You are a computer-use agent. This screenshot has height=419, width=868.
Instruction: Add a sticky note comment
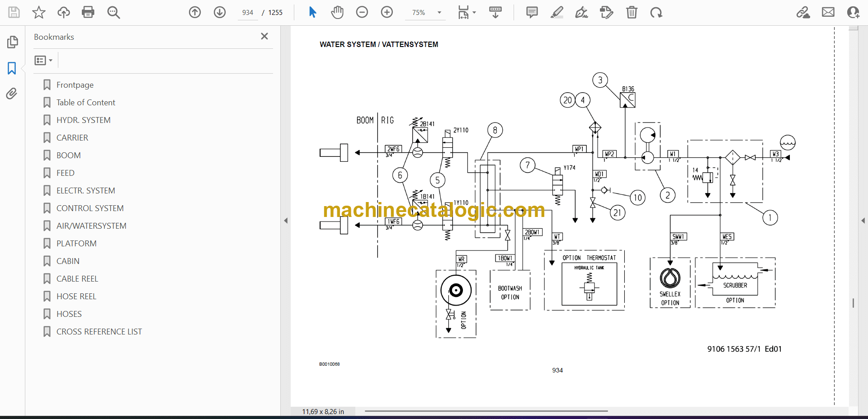(x=532, y=12)
